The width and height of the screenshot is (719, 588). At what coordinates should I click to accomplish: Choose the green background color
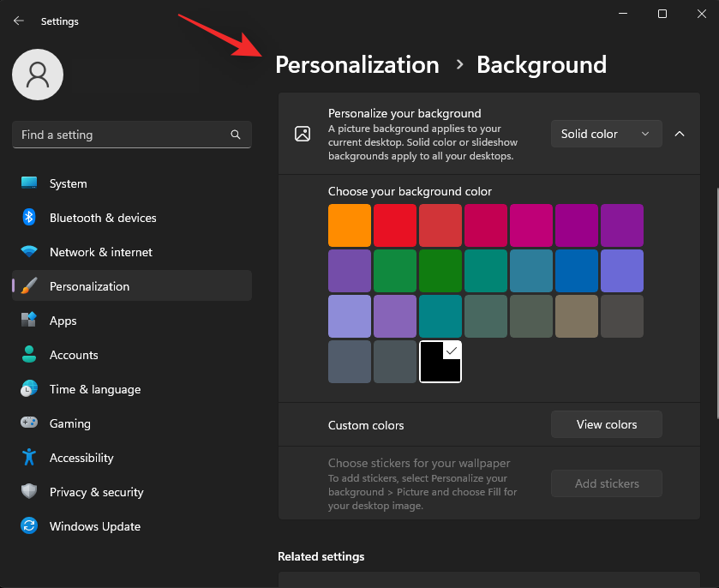tap(394, 271)
